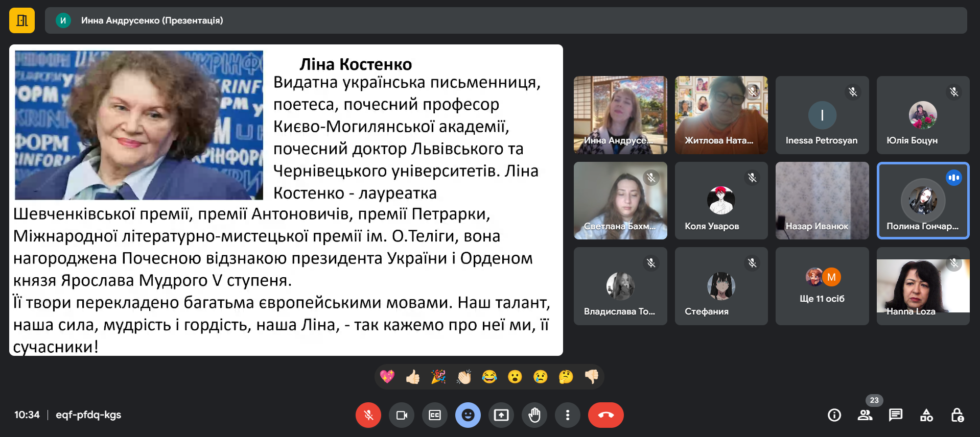The image size is (980, 437).
Task: Show the participants list panel
Action: pos(865,415)
